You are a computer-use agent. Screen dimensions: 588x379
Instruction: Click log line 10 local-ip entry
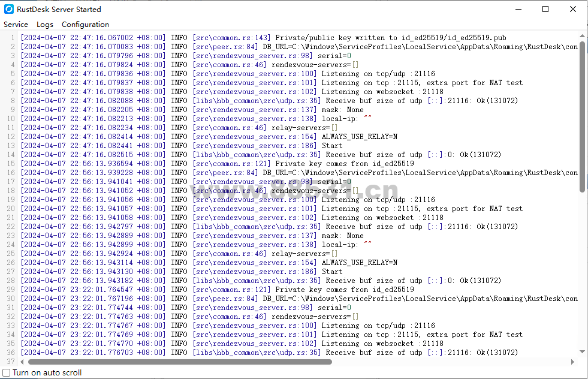pos(196,119)
